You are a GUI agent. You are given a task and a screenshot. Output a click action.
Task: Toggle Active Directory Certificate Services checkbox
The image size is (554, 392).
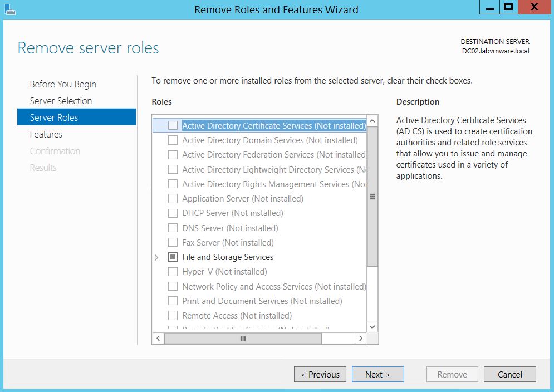coord(173,125)
